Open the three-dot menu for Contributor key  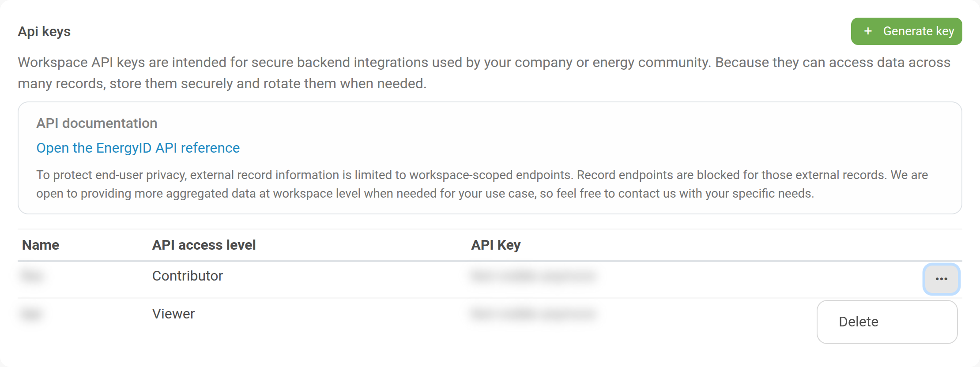(941, 279)
